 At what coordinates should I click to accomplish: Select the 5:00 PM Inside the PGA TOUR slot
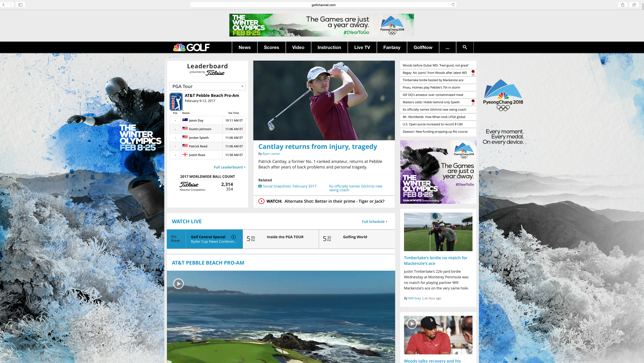tap(281, 239)
